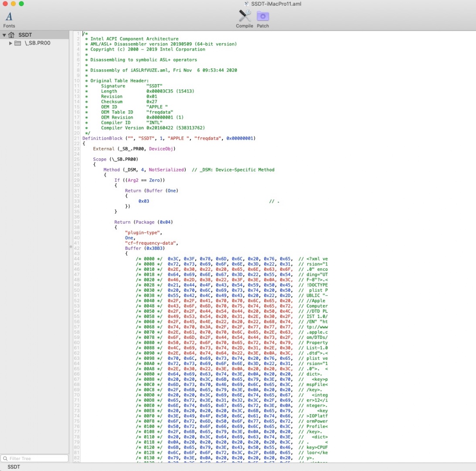Click the SSDT-iMacPro11.aml window title
The height and width of the screenshot is (471, 476).
click(276, 4)
